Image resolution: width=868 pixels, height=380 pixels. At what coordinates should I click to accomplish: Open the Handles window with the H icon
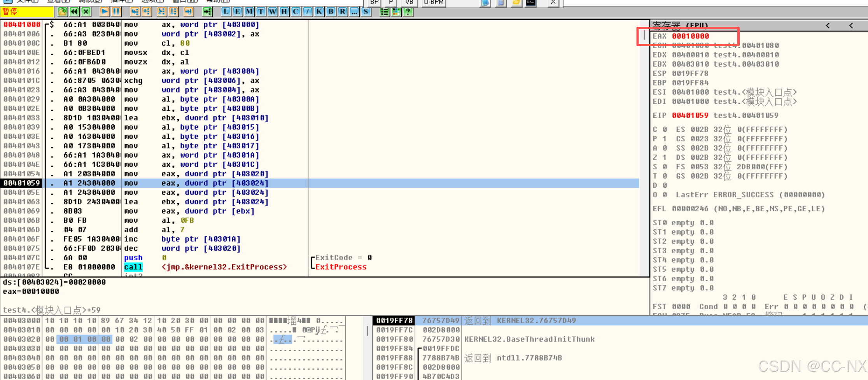(284, 12)
